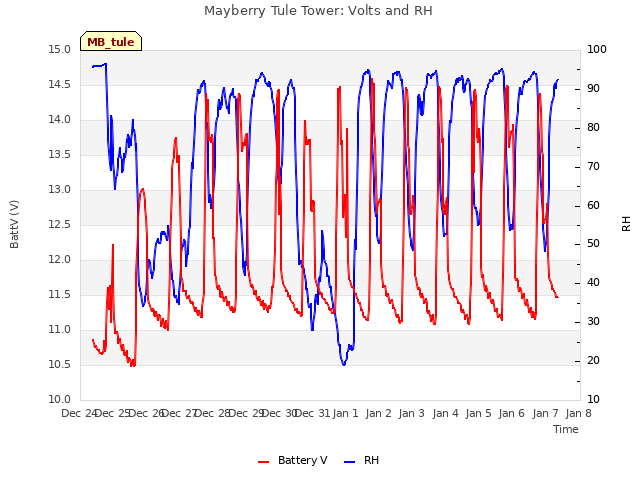Select the 13.5 tick on BattV axis

click(60, 155)
